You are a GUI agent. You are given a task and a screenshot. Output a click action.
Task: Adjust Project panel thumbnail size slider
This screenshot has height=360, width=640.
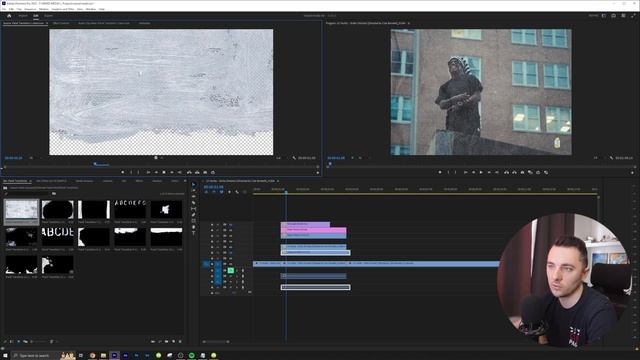[x=38, y=341]
